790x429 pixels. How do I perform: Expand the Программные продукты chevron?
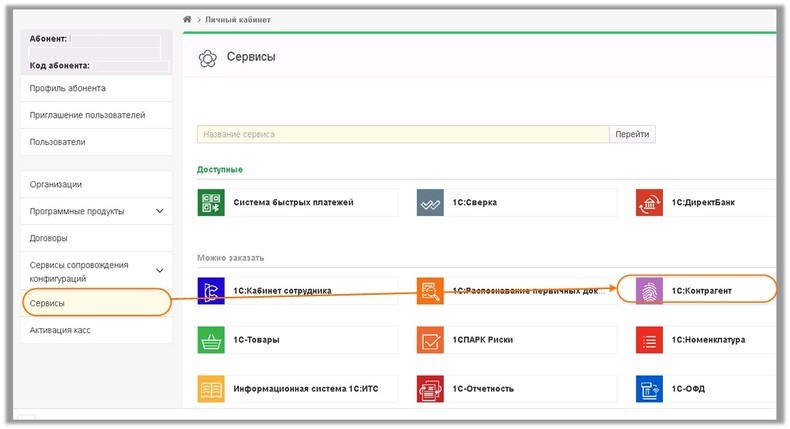(x=160, y=211)
